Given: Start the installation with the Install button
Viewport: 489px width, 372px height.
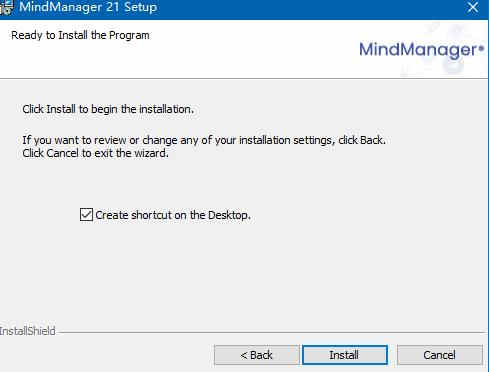Looking at the screenshot, I should (345, 355).
